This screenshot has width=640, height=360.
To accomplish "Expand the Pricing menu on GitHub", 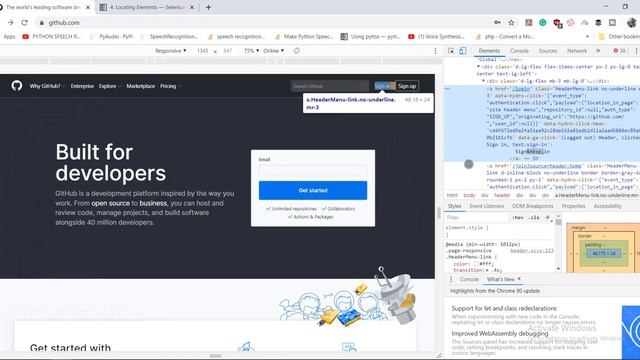I will (x=170, y=86).
